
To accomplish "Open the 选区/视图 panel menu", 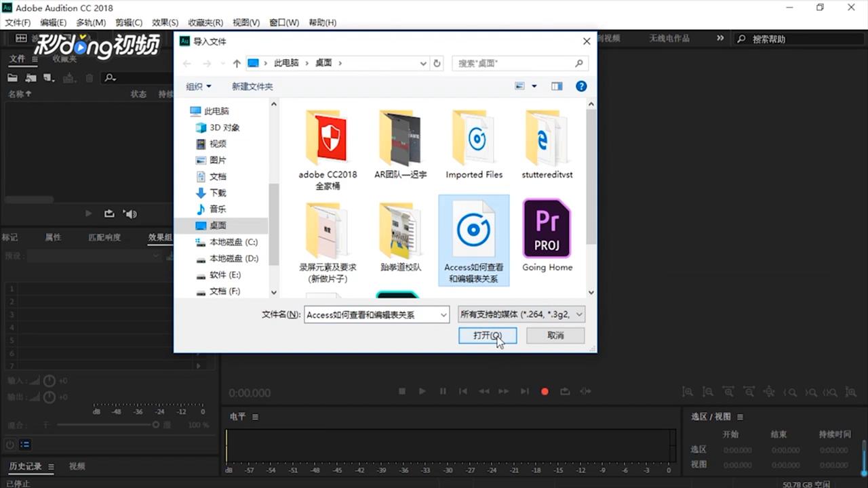I will pyautogui.click(x=740, y=417).
